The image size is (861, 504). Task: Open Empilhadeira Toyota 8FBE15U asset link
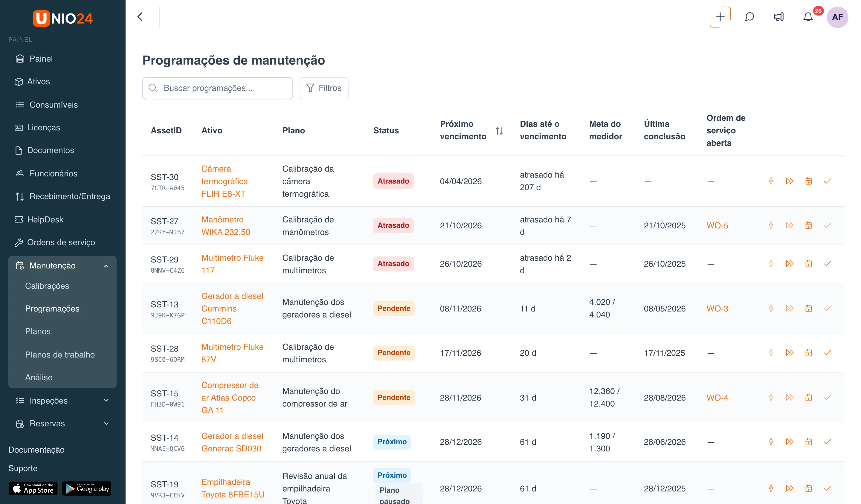(233, 488)
